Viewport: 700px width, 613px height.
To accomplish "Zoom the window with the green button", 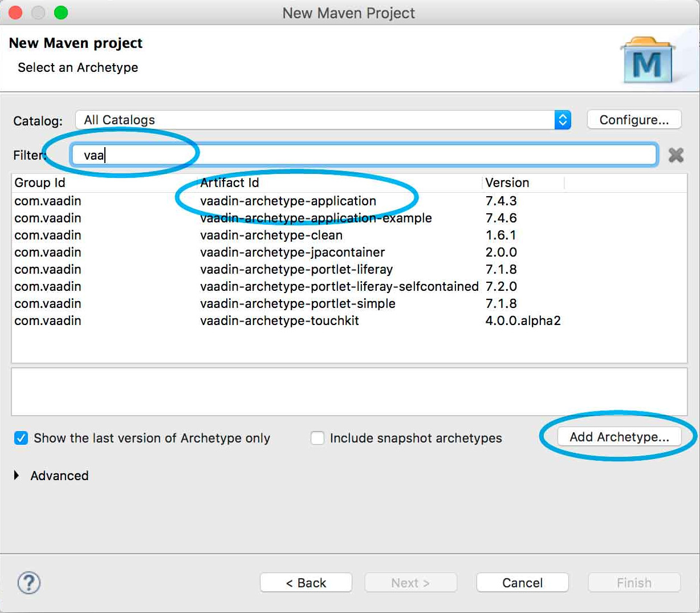I will coord(61,13).
